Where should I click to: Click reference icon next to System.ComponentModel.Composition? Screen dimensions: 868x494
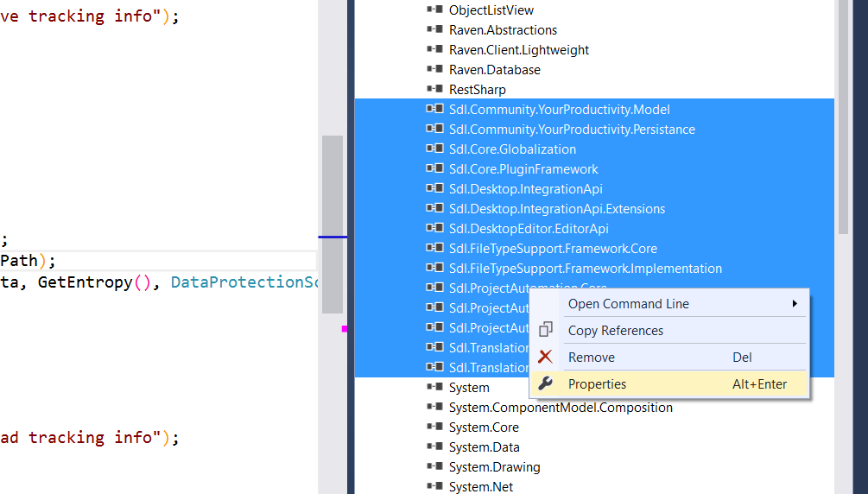click(x=434, y=407)
